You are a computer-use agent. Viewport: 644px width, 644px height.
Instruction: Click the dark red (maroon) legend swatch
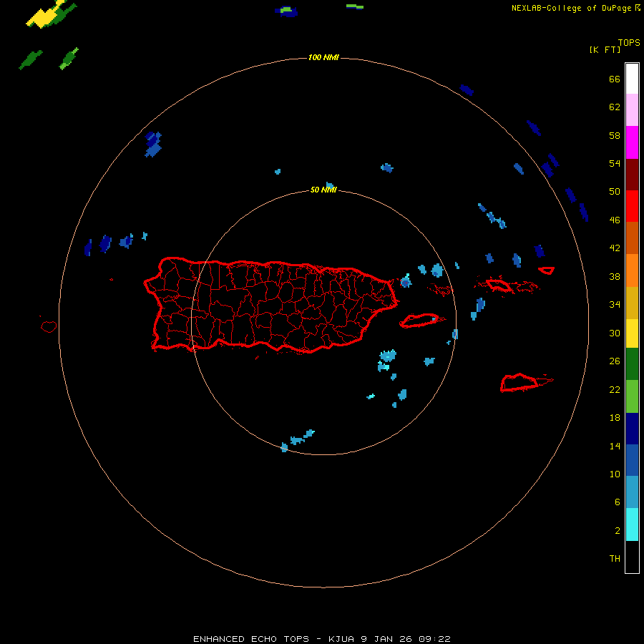coord(632,175)
